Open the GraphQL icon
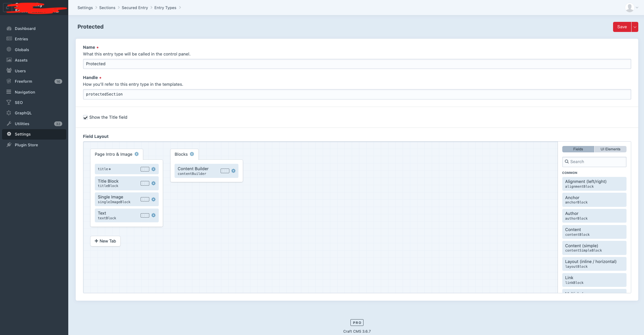Image resolution: width=644 pixels, height=335 pixels. click(x=9, y=113)
